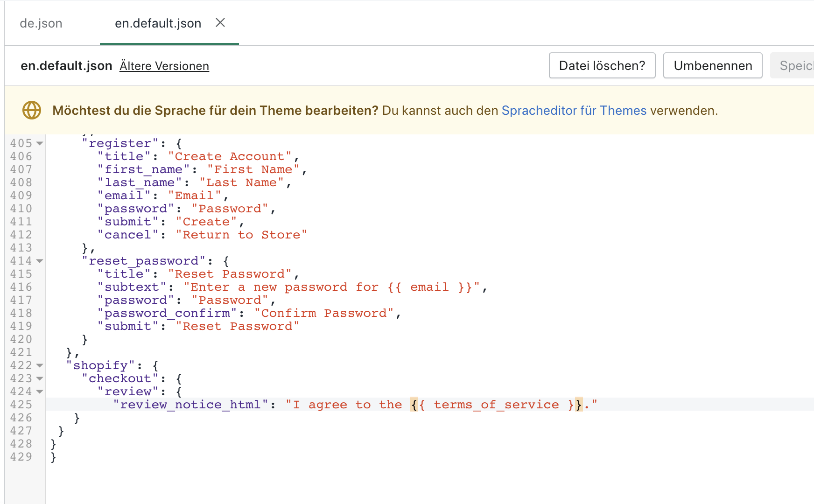Close the en.default.json tab

tap(220, 23)
